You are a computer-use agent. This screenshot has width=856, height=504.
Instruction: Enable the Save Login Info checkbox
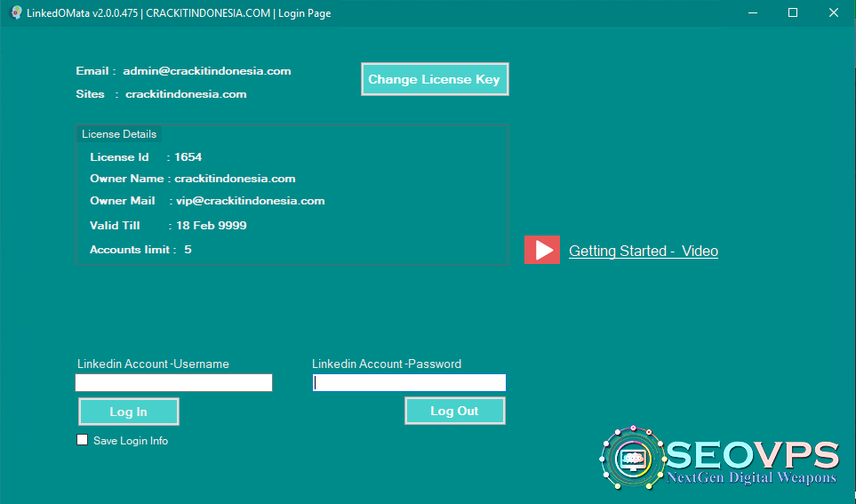[x=83, y=440]
